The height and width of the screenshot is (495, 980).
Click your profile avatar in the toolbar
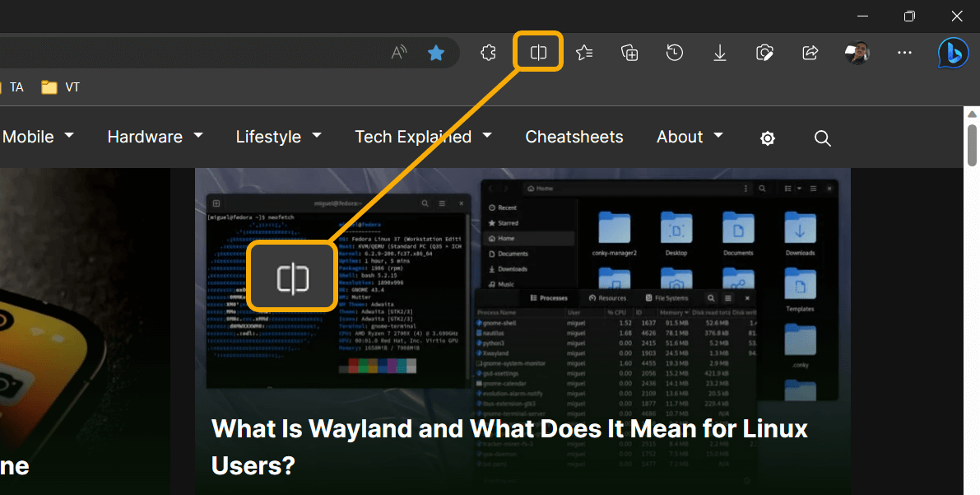(857, 52)
